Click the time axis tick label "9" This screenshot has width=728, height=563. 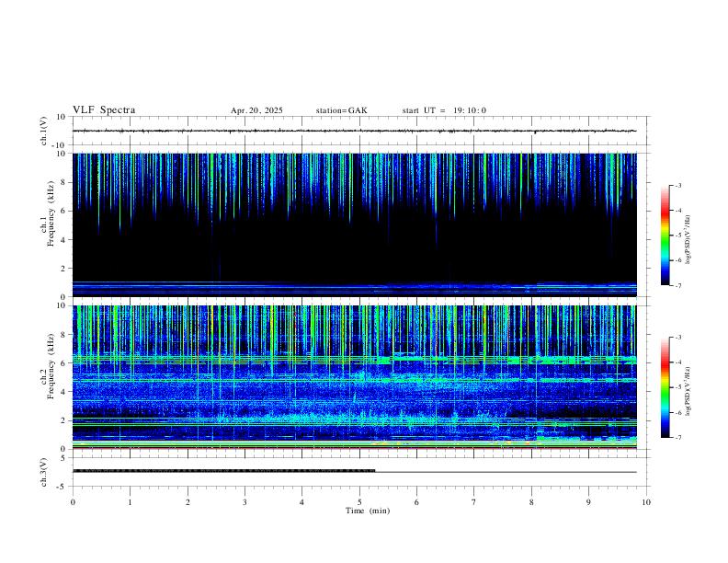[588, 502]
